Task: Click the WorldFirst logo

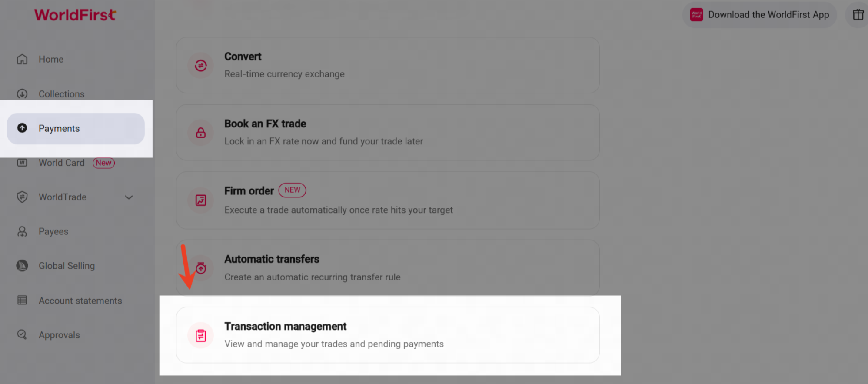Action: pos(75,15)
